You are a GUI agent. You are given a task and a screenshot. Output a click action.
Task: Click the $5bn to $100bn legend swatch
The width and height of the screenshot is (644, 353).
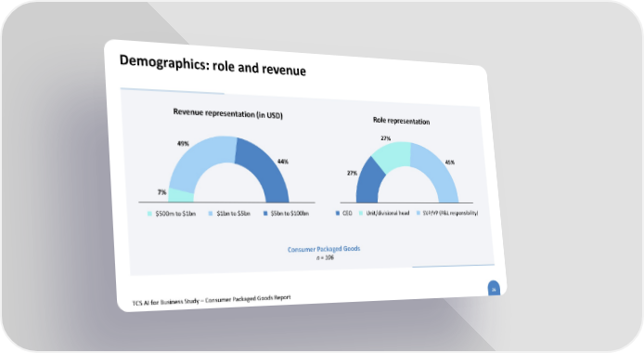point(265,214)
